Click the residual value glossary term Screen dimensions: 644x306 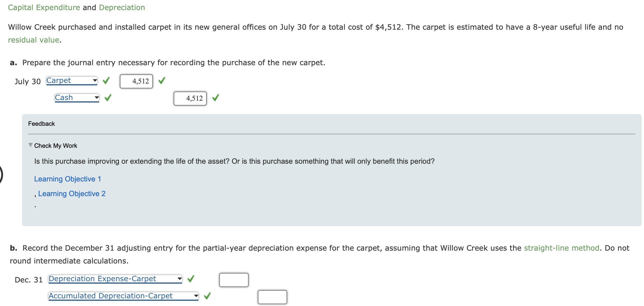click(34, 39)
